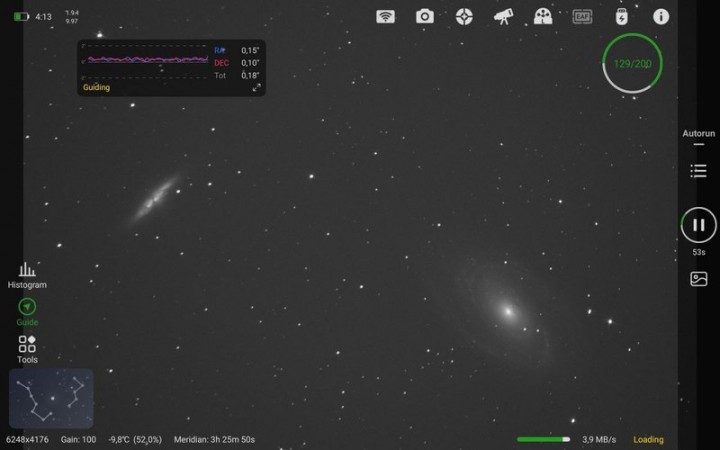Expand the guiding graph panel
The height and width of the screenshot is (450, 720).
[256, 88]
